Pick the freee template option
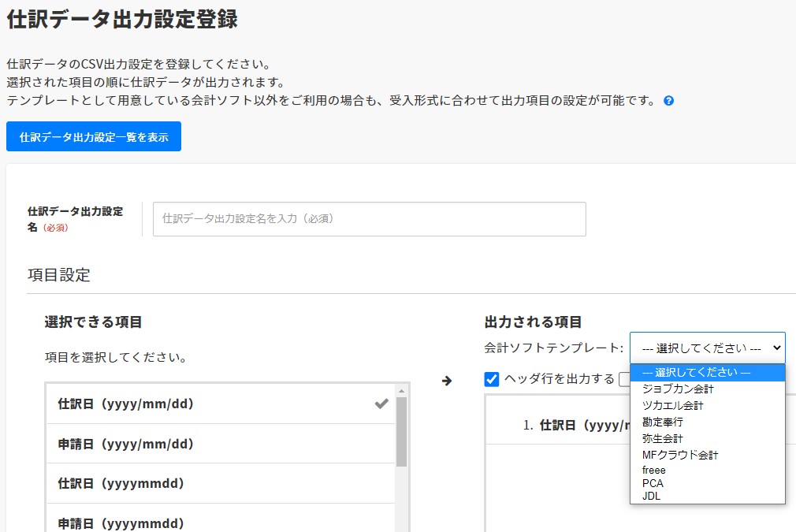The height and width of the screenshot is (532, 796). (x=654, y=470)
